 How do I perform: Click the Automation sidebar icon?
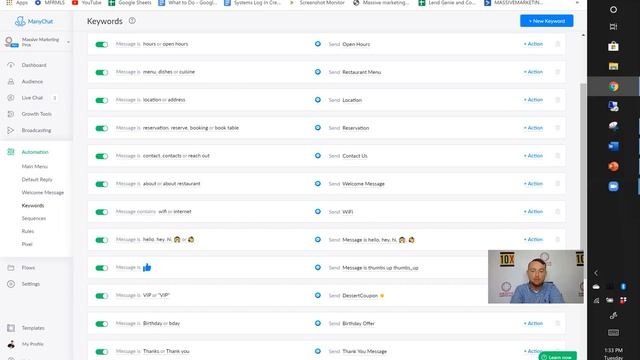tap(11, 152)
